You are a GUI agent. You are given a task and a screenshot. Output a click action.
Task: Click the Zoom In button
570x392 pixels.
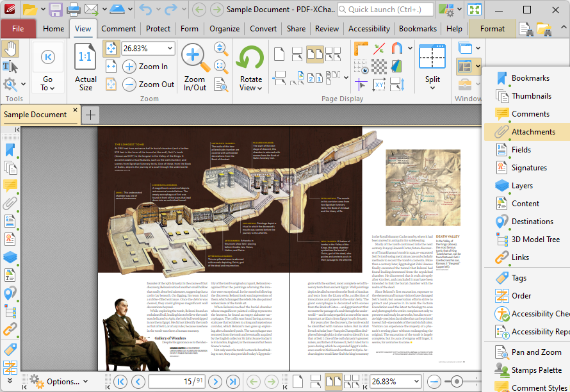pyautogui.click(x=145, y=67)
